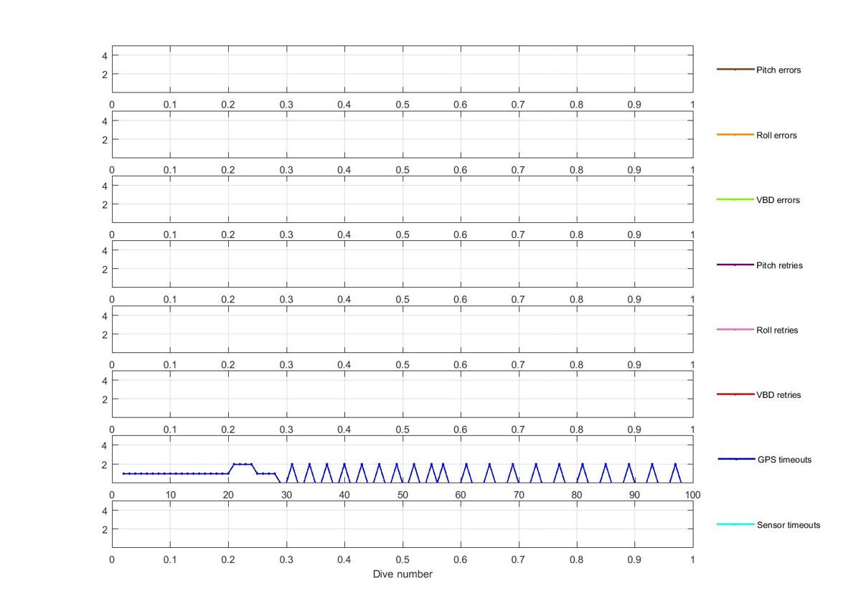Image resolution: width=861 pixels, height=616 pixels.
Task: Click tick label '100' on GPS timeouts axis
Action: [692, 495]
